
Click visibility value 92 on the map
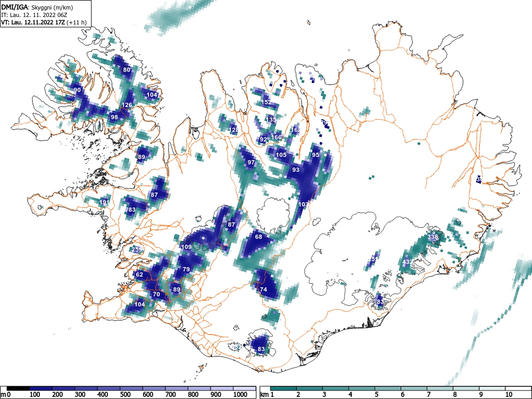pyautogui.click(x=263, y=139)
